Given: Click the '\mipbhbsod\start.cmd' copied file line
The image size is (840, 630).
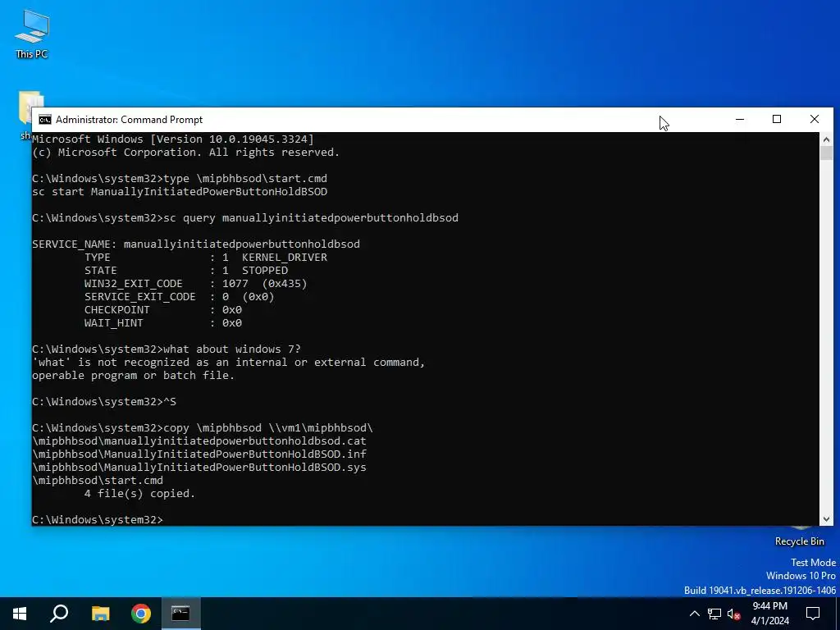Looking at the screenshot, I should click(x=98, y=481).
